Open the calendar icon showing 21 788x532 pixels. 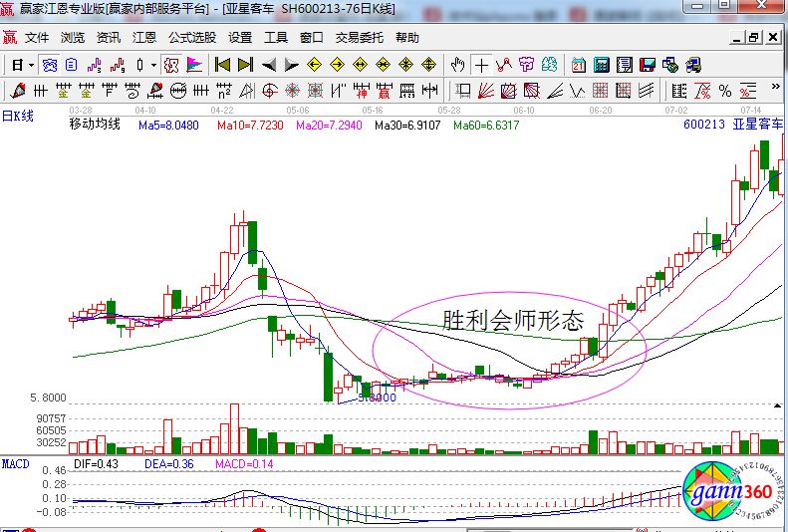click(579, 65)
